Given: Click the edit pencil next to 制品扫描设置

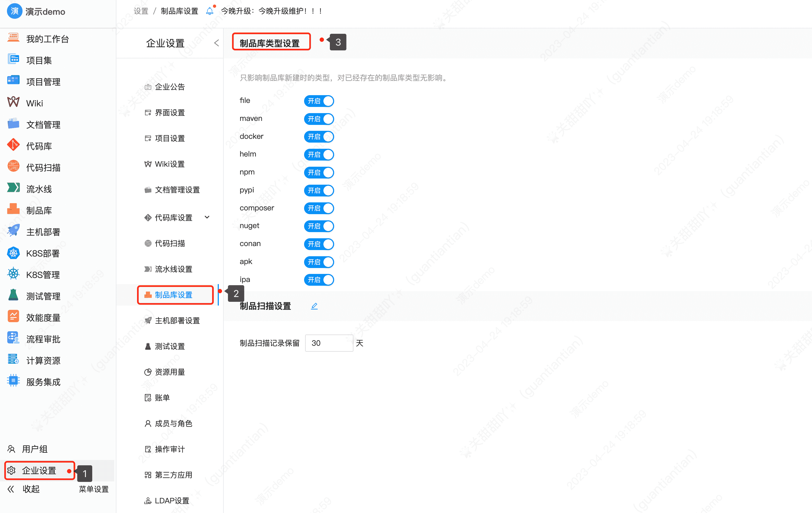Looking at the screenshot, I should pos(314,306).
